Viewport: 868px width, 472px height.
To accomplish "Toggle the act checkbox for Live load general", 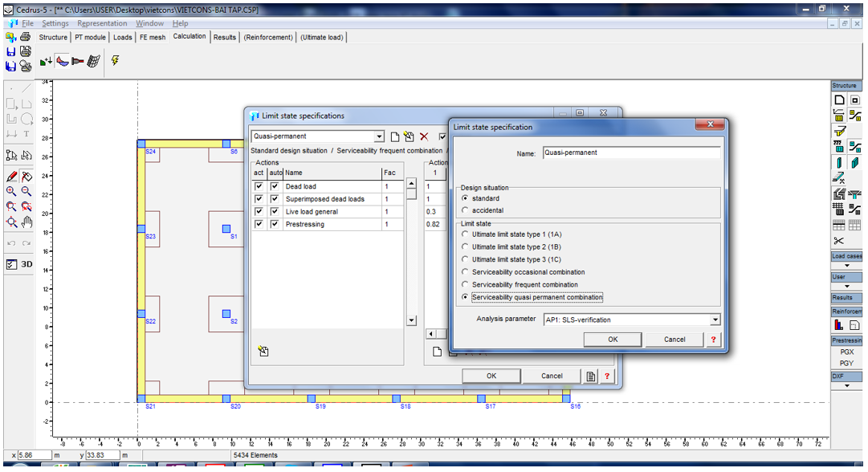I will 259,211.
